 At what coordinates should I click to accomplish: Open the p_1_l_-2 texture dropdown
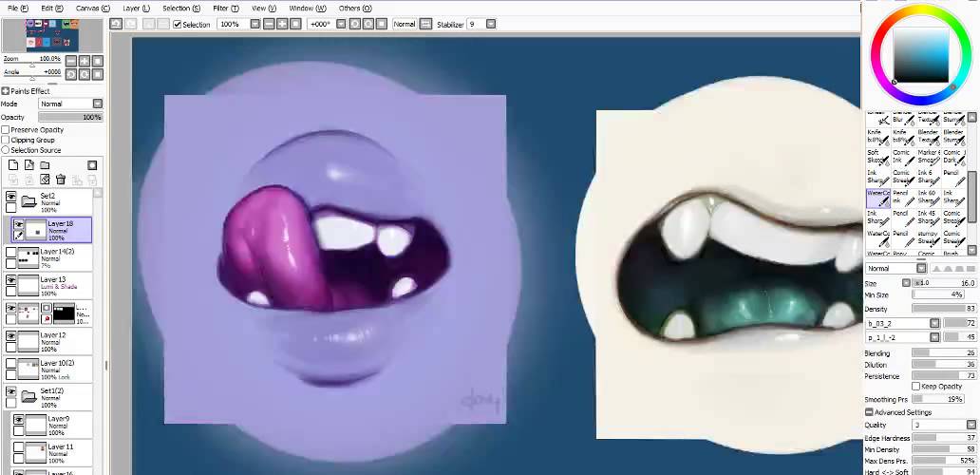pyautogui.click(x=934, y=337)
